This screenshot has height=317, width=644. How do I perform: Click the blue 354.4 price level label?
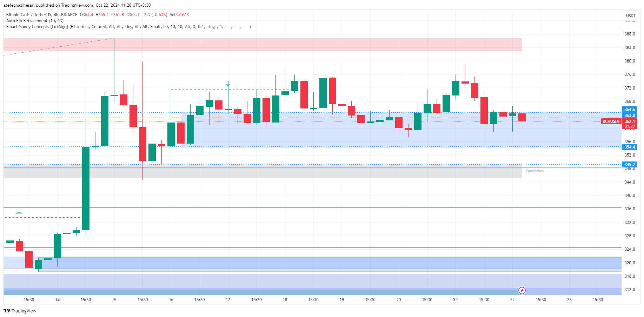pos(630,147)
